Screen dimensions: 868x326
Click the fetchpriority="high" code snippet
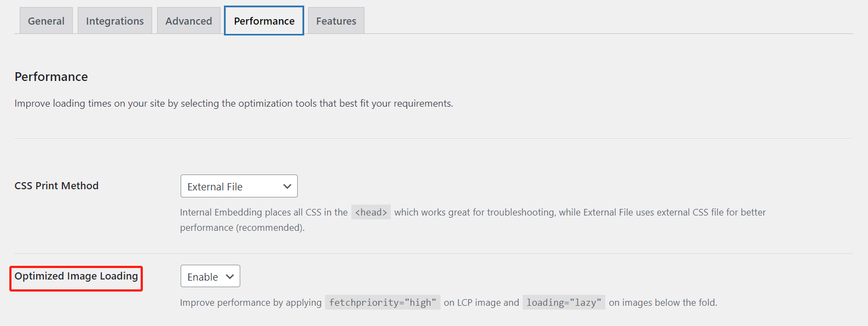(x=383, y=302)
